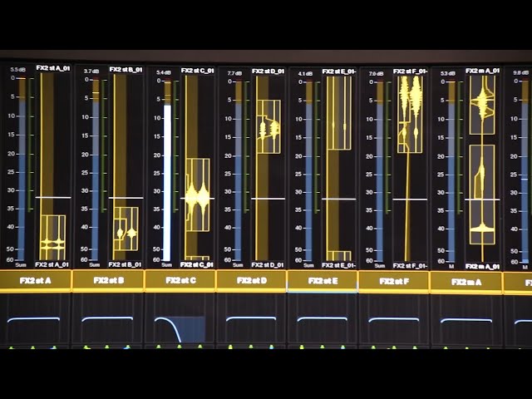The image size is (532, 399).
Task: Click the 5.4 dB gain value
Action: 164,72
